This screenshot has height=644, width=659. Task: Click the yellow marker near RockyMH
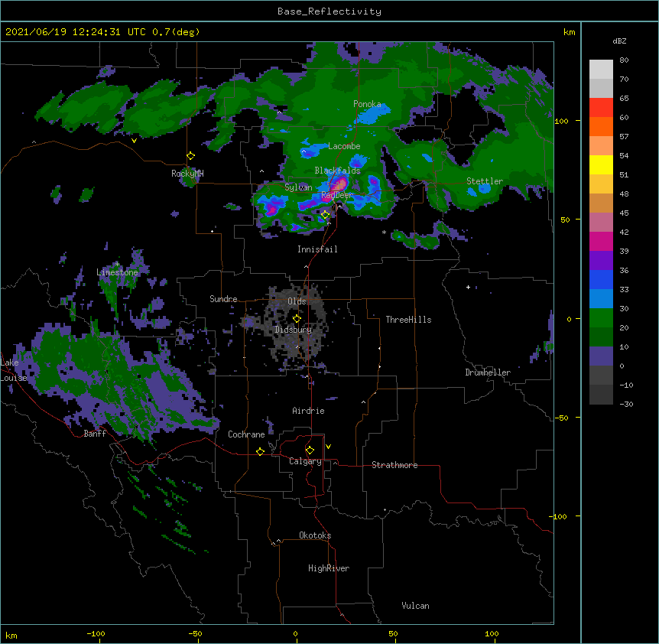pyautogui.click(x=191, y=156)
